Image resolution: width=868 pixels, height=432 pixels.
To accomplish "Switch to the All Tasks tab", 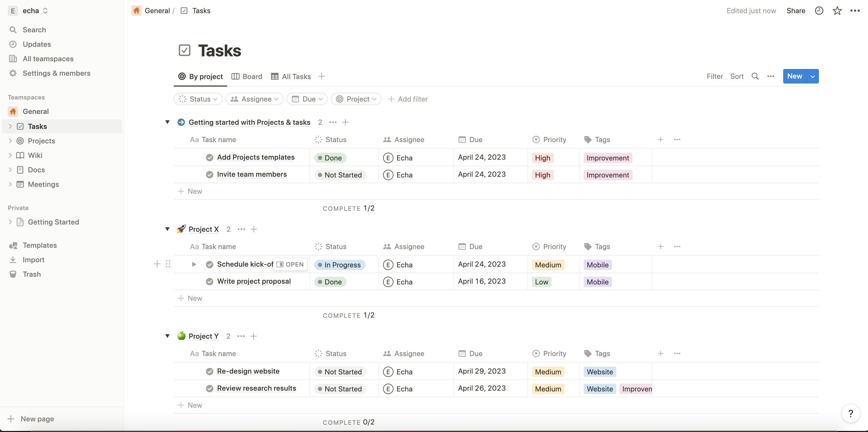I will pyautogui.click(x=291, y=76).
